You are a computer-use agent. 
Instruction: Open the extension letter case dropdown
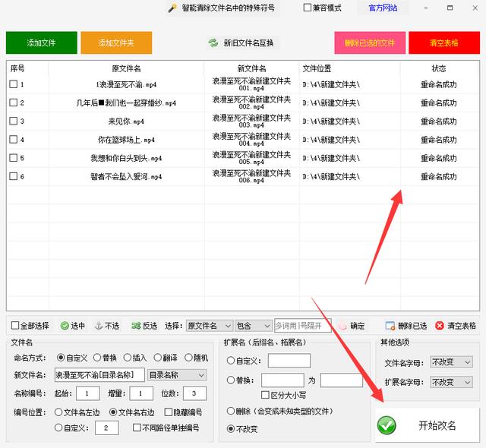click(x=451, y=382)
